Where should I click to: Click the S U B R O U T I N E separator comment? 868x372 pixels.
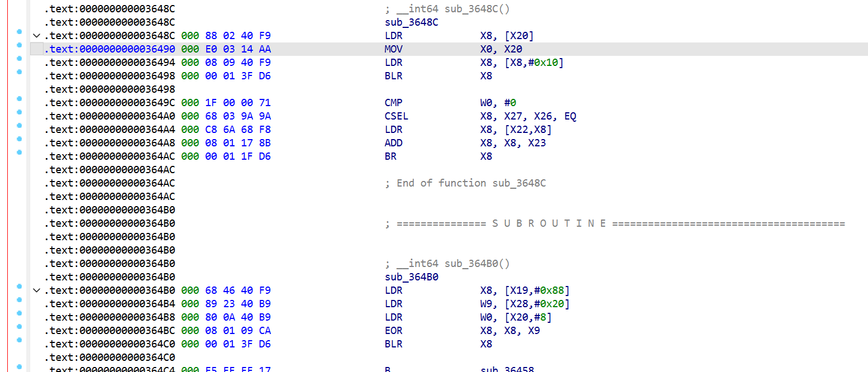615,223
